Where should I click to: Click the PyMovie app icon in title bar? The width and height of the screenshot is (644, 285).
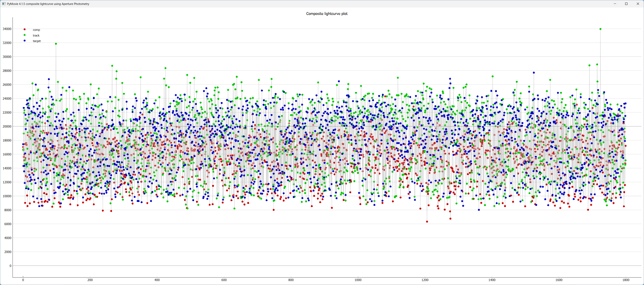[4, 4]
